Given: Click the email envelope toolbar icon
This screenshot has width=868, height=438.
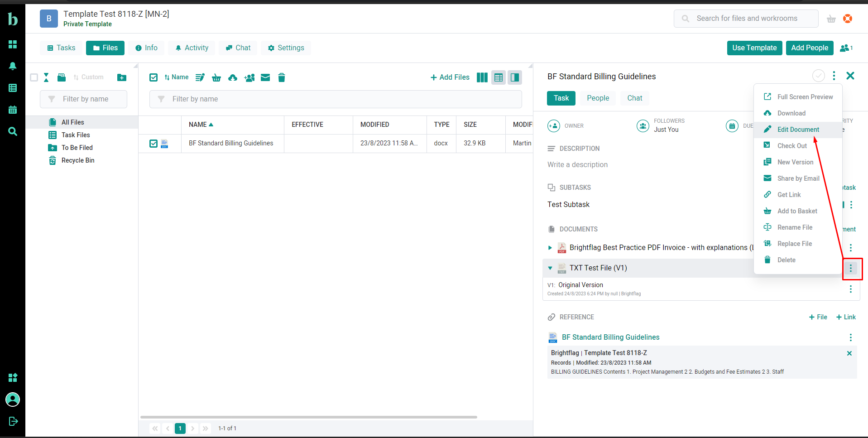Looking at the screenshot, I should point(265,77).
